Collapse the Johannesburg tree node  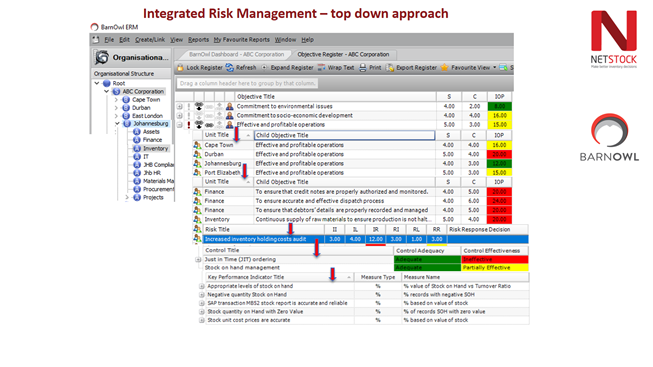click(117, 124)
